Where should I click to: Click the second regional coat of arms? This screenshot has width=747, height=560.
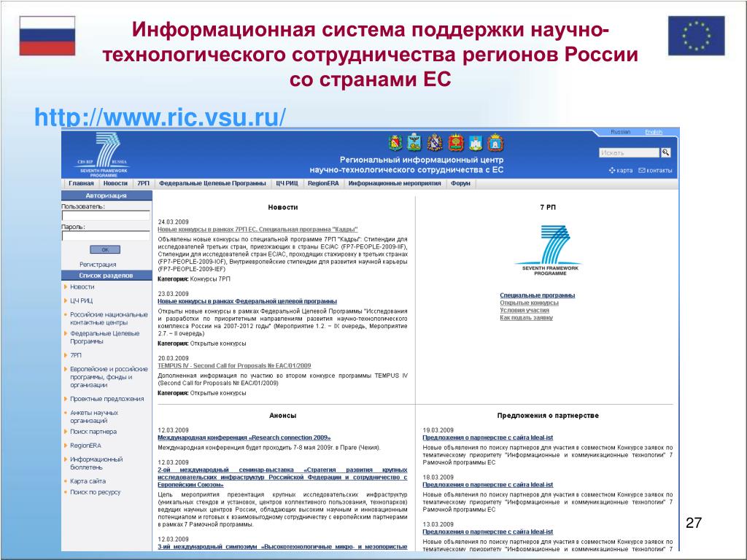(414, 142)
